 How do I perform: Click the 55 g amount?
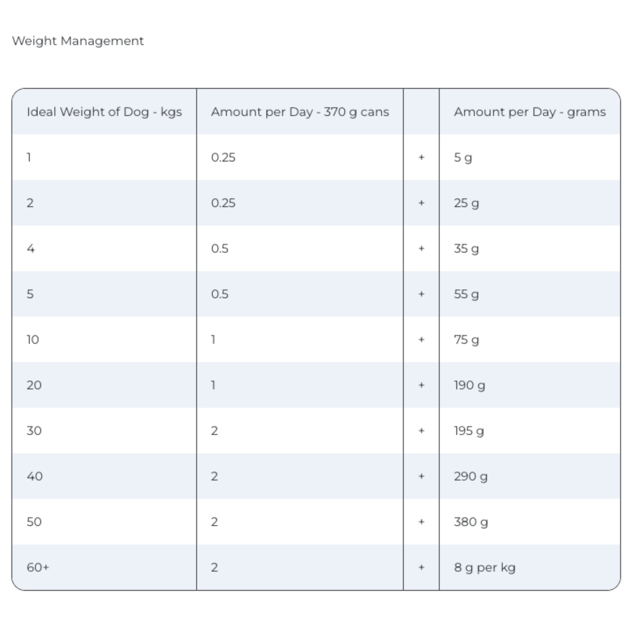pyautogui.click(x=466, y=294)
